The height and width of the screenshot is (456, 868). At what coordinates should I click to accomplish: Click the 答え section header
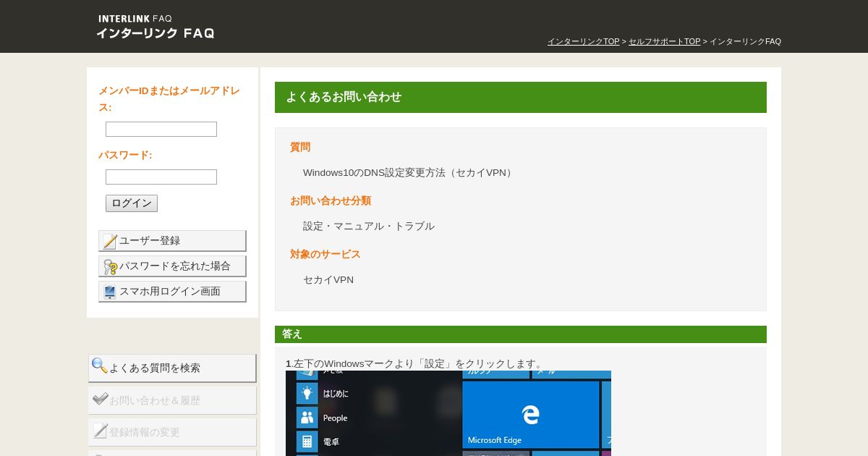tap(521, 334)
